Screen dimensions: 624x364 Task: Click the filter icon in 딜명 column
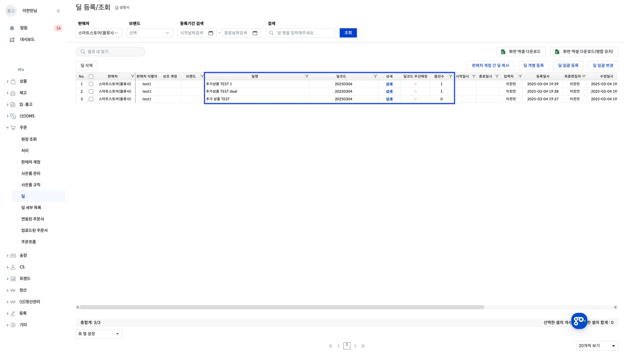(x=307, y=76)
